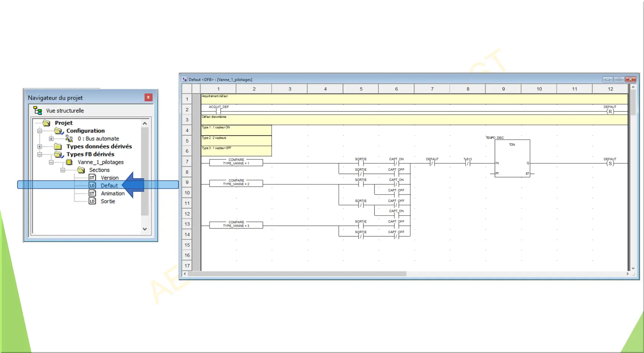This screenshot has height=353, width=644.
Task: Select row header 13 in ladder grid
Action: click(187, 224)
